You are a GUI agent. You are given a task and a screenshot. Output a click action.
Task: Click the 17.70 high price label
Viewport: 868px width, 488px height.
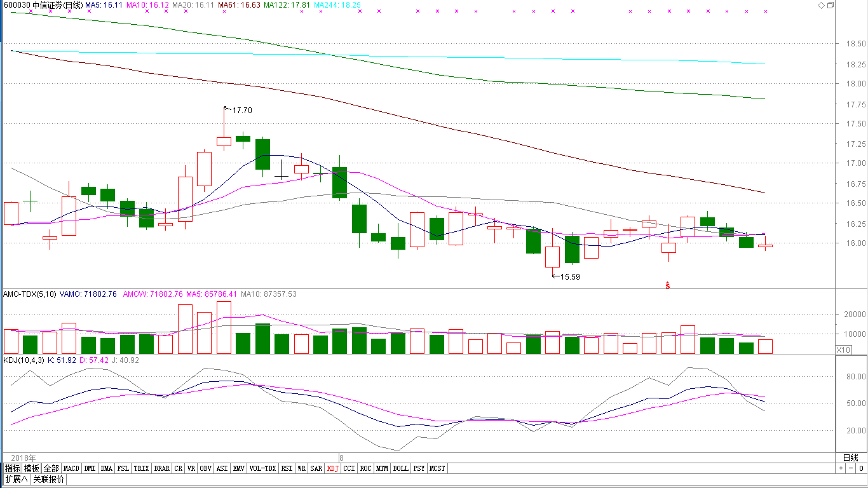242,111
